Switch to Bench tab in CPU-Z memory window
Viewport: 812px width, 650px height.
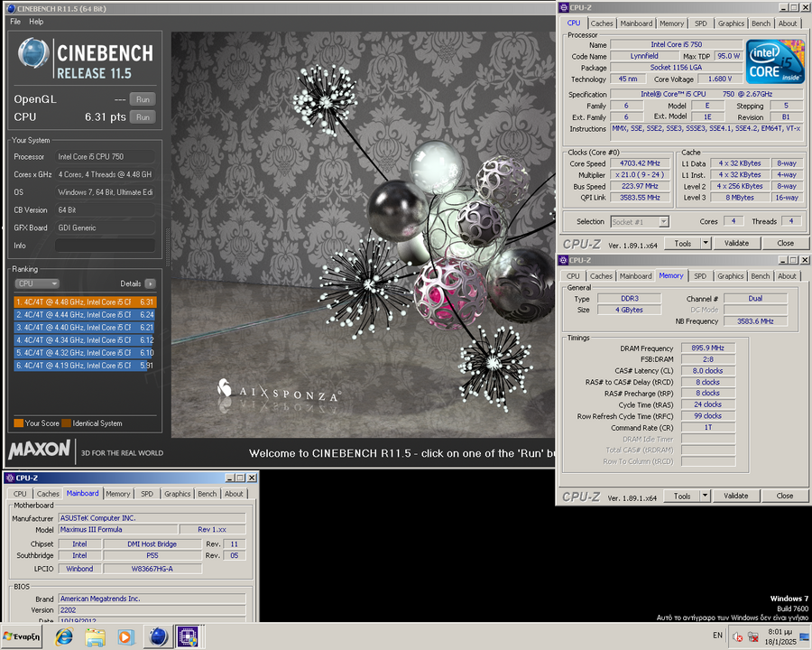pyautogui.click(x=761, y=276)
